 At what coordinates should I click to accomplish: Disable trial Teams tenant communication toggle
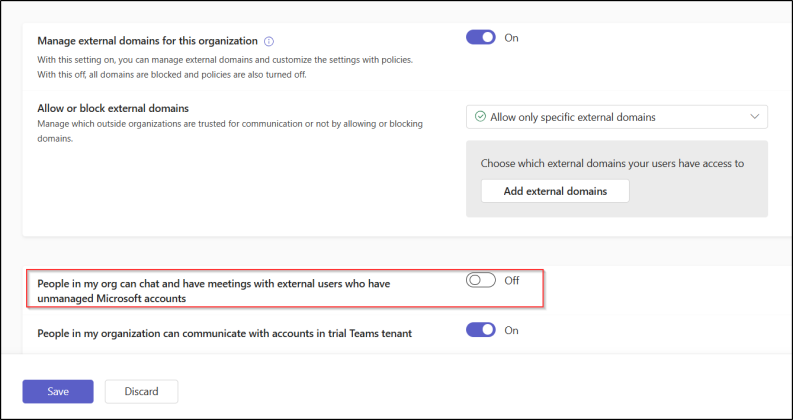pyautogui.click(x=480, y=330)
